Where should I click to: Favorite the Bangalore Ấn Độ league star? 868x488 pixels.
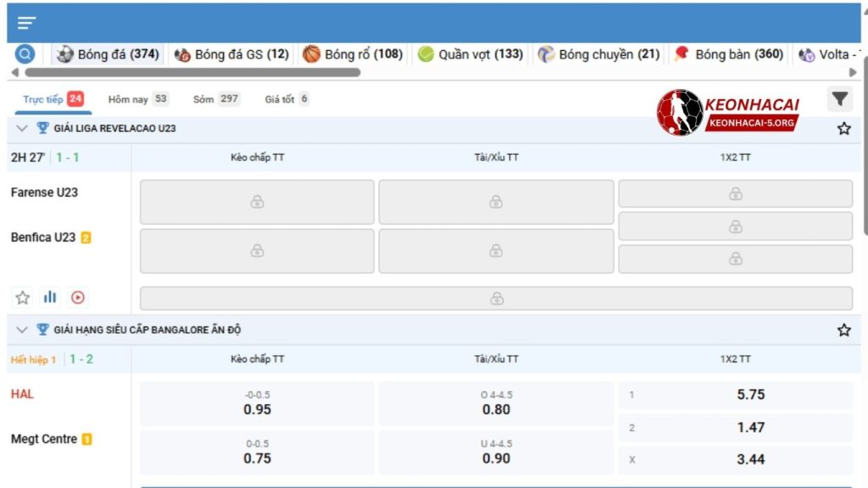[843, 330]
